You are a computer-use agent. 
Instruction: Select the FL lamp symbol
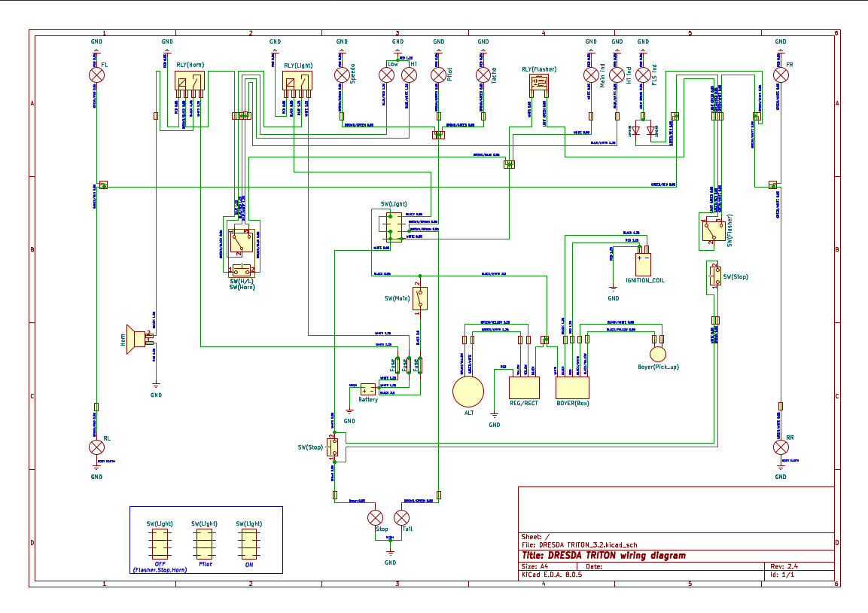(x=97, y=75)
